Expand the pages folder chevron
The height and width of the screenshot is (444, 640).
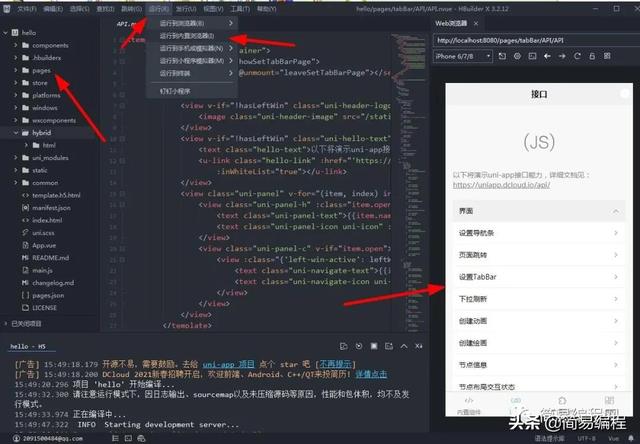click(x=16, y=70)
